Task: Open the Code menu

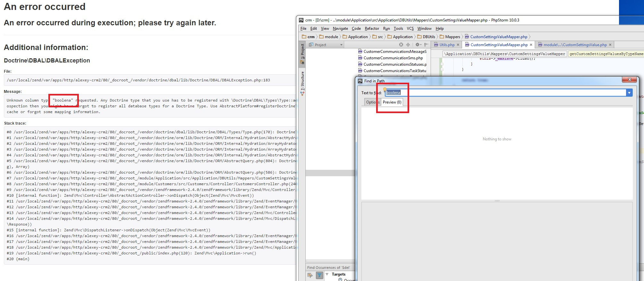Action: 356,29
